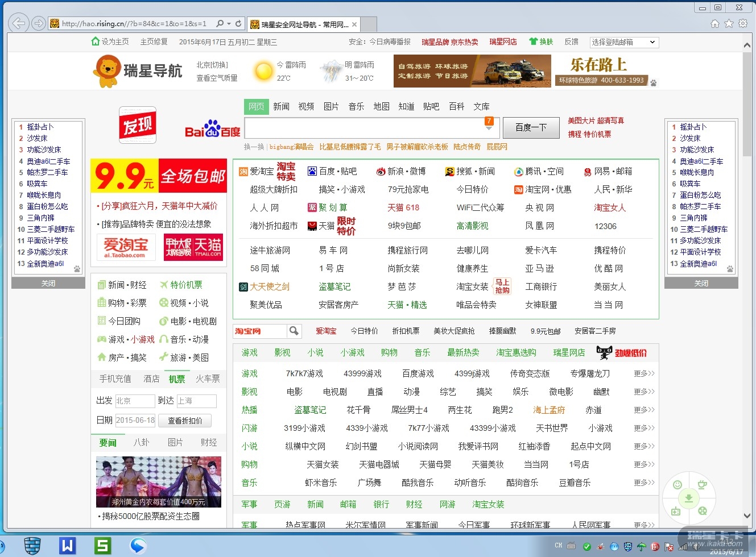The width and height of the screenshot is (756, 557).
Task: Expand 更多 in the 影视 row
Action: pyautogui.click(x=644, y=392)
